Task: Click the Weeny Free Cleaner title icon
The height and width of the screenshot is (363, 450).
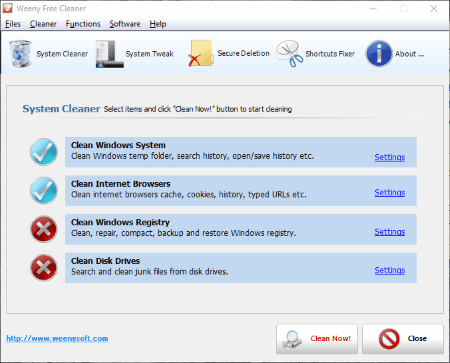Action: pos(8,8)
